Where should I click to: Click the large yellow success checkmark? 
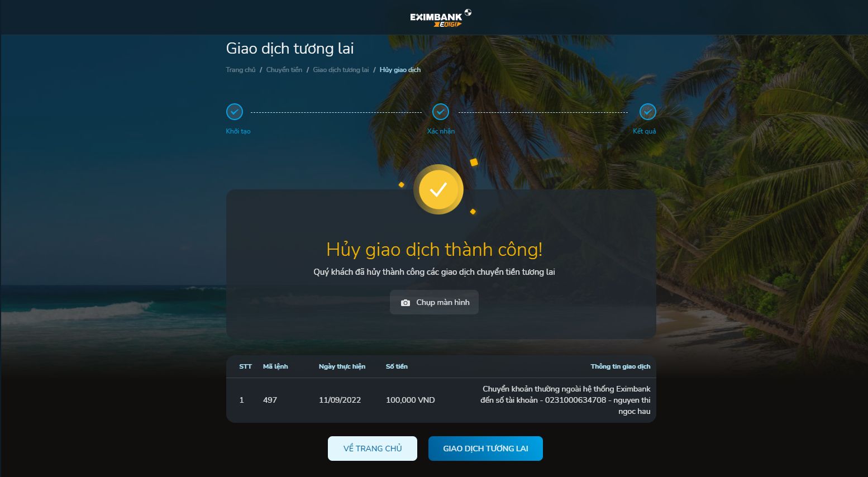click(438, 189)
